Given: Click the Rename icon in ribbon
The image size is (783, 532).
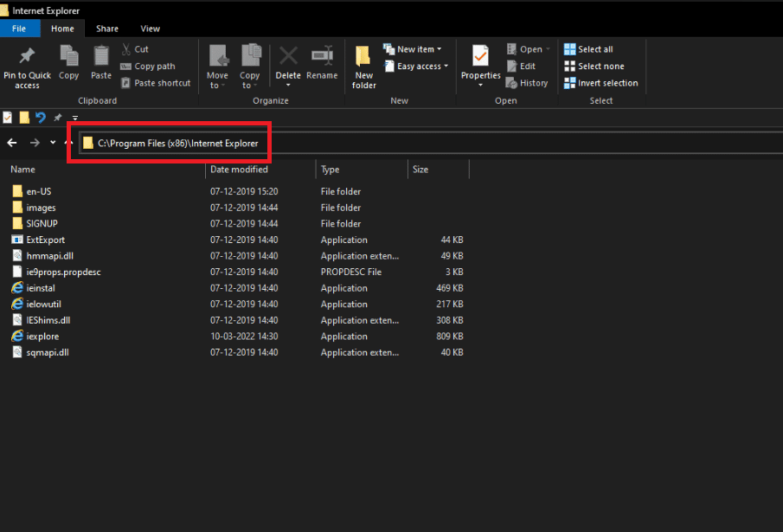Looking at the screenshot, I should (322, 57).
